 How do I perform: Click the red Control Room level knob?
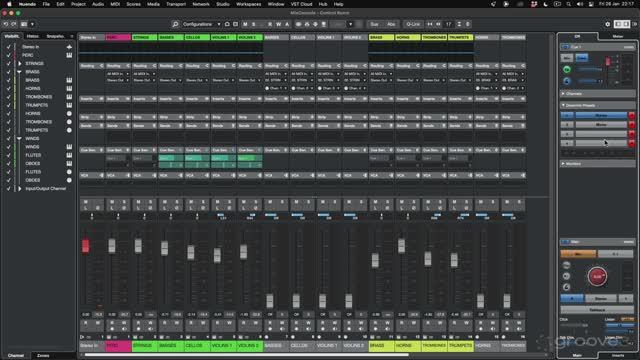597,276
